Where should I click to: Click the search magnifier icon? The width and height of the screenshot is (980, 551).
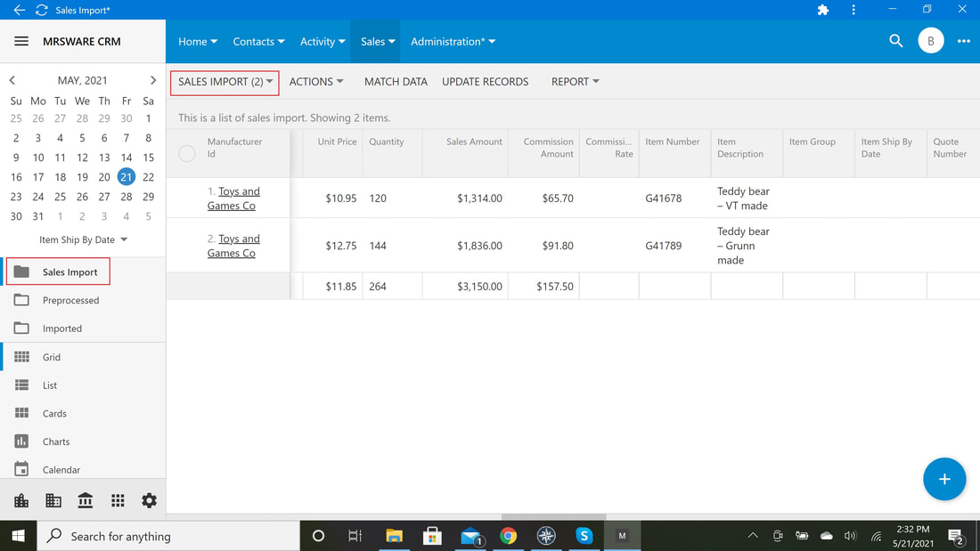point(895,41)
